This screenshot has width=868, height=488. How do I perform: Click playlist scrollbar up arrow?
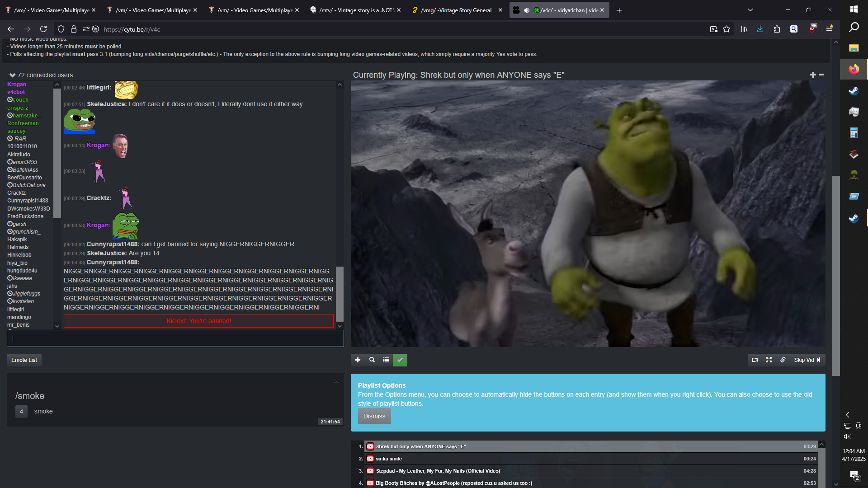[x=822, y=445]
